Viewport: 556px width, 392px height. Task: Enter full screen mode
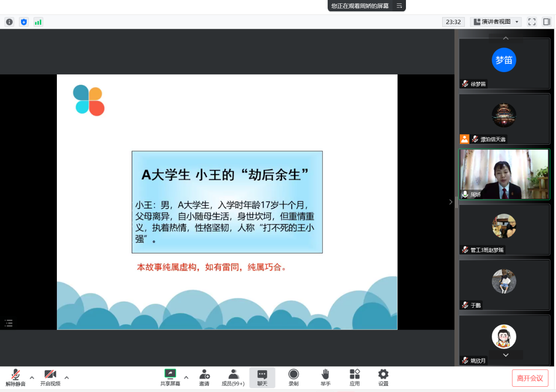click(x=532, y=22)
